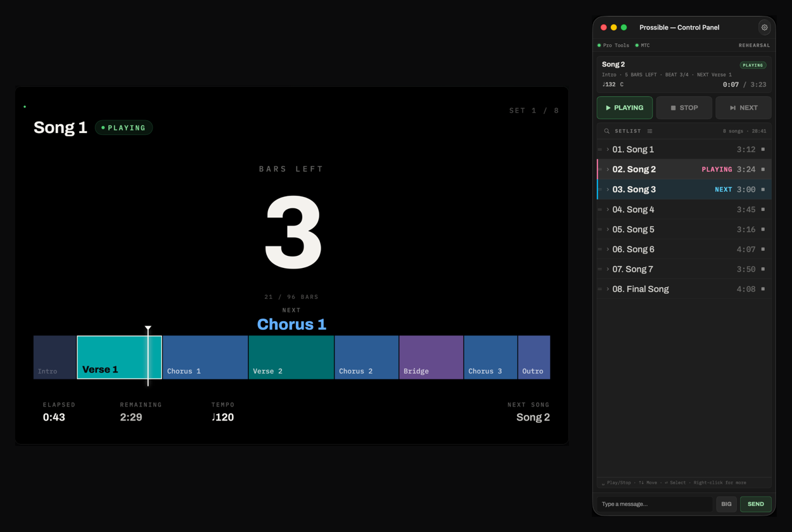This screenshot has width=792, height=532.
Task: Click the '8 songs · 28:41' setlist summary
Action: pos(744,131)
